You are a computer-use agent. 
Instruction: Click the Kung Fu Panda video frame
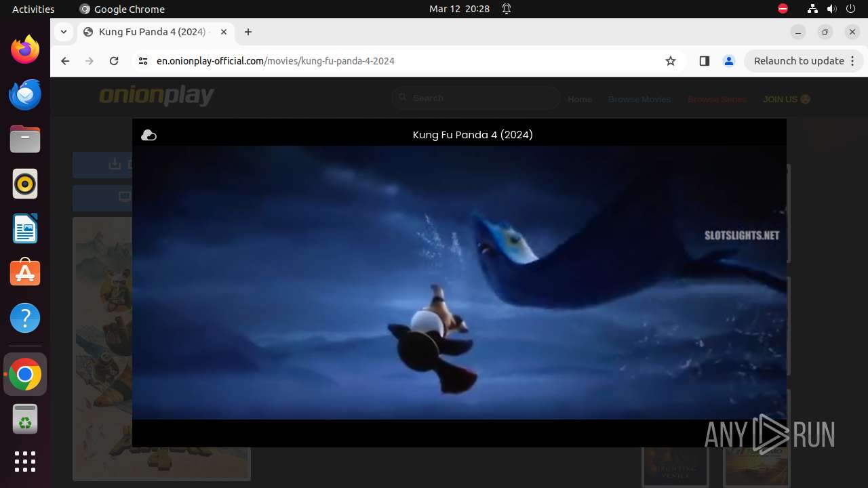pyautogui.click(x=459, y=283)
